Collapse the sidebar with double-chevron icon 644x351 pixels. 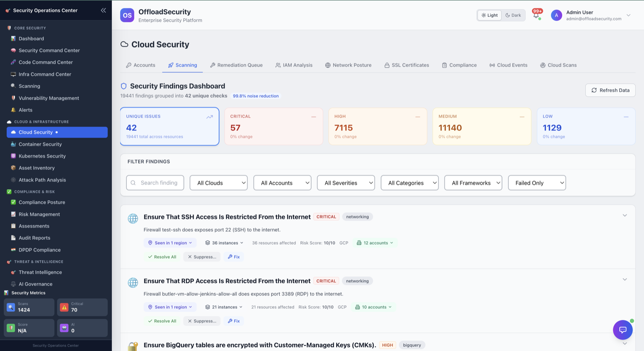pos(103,10)
